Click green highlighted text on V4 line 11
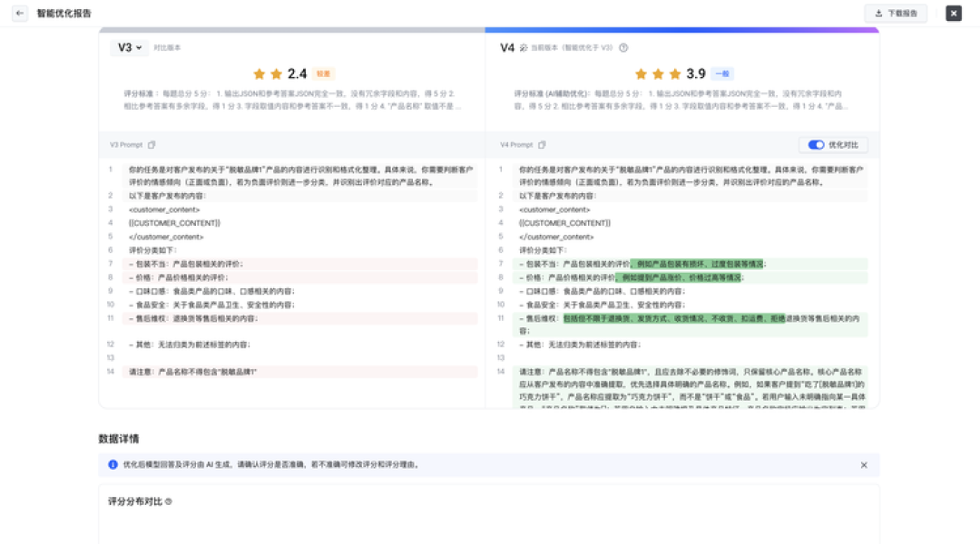Image resolution: width=980 pixels, height=544 pixels. point(673,318)
